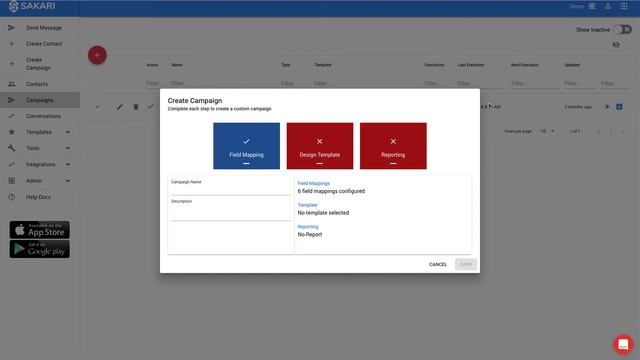The height and width of the screenshot is (360, 640).
Task: Click the Sakari logo in header
Action: tap(32, 6)
